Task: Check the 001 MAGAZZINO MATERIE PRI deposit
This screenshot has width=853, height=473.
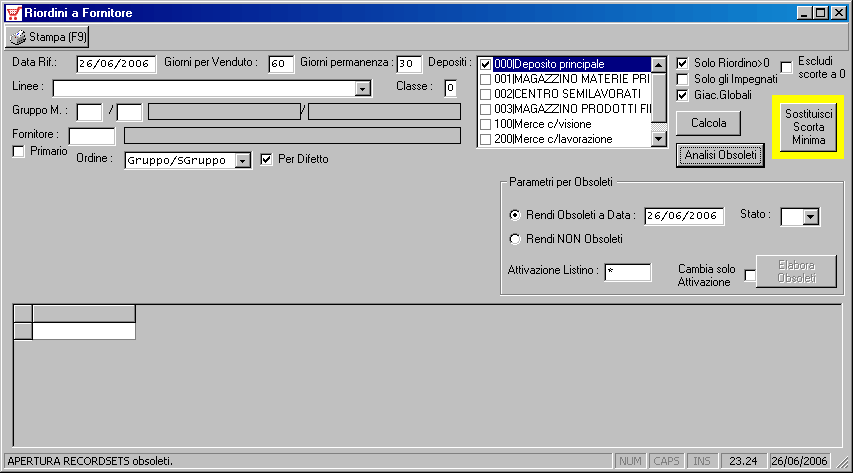Action: tap(486, 79)
